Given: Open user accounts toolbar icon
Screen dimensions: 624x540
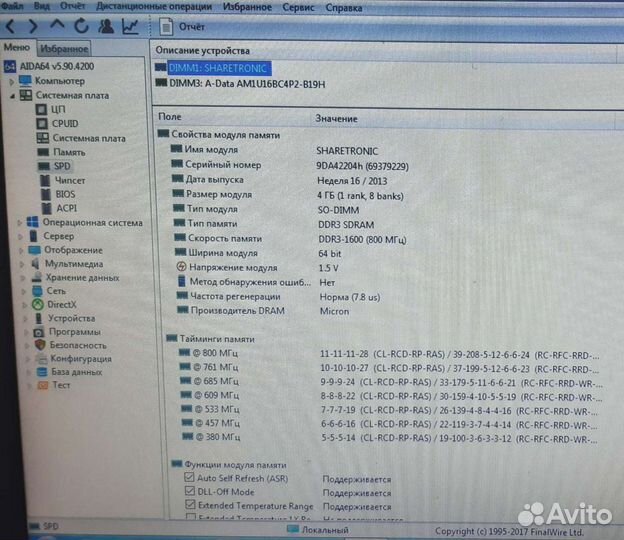Looking at the screenshot, I should coord(106,26).
